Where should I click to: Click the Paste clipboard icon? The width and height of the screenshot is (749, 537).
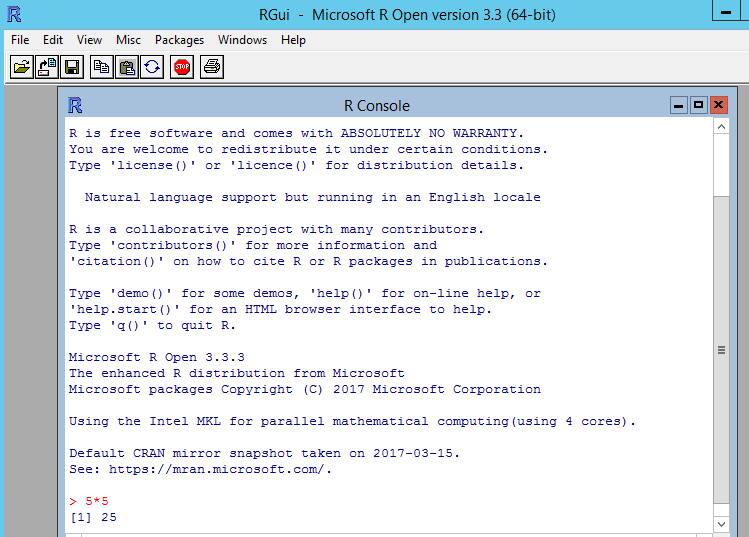click(127, 67)
